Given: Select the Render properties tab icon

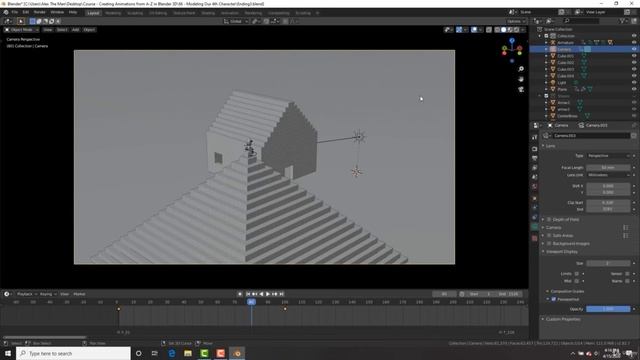Looking at the screenshot, I should [x=535, y=149].
